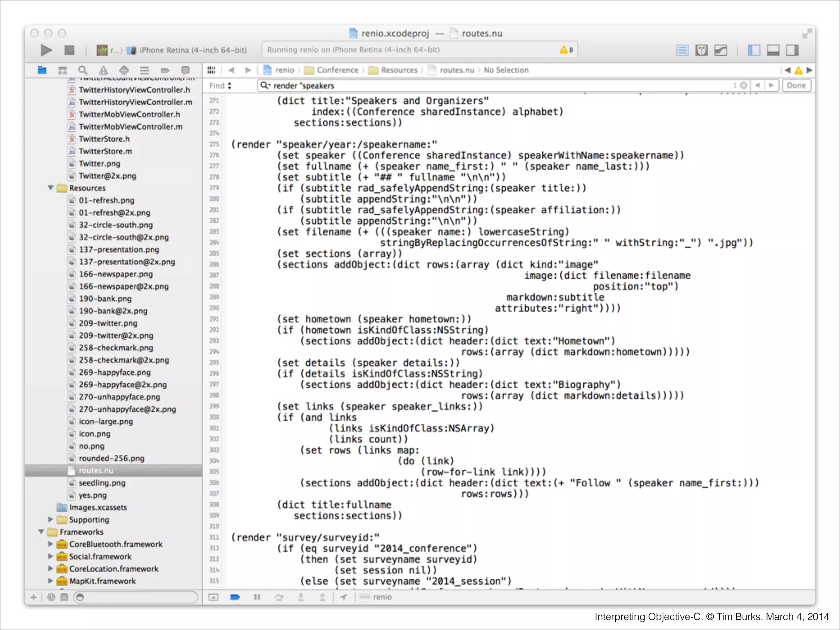
Task: Open the Debug navigator tab
Action: [144, 70]
